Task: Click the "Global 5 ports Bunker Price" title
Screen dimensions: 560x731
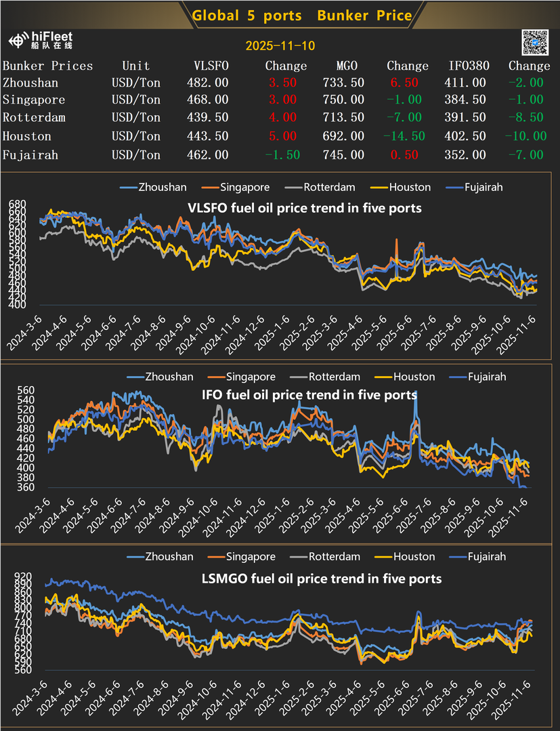Action: 302,15
